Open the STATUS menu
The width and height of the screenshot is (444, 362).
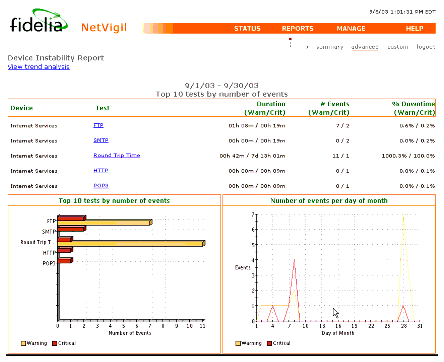(247, 29)
